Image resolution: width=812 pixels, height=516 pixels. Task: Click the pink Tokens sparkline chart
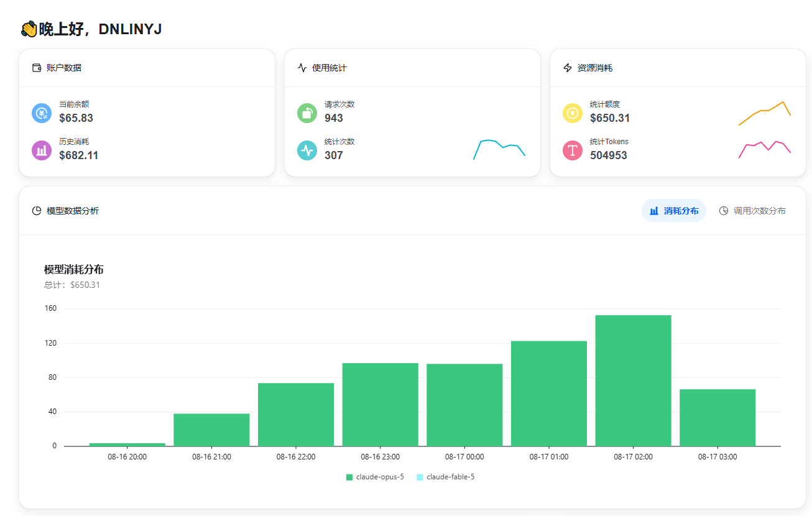tap(765, 149)
